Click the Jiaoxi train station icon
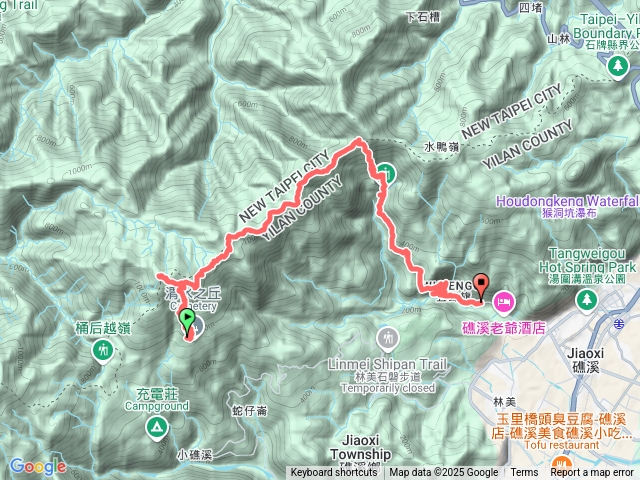 coord(619,324)
